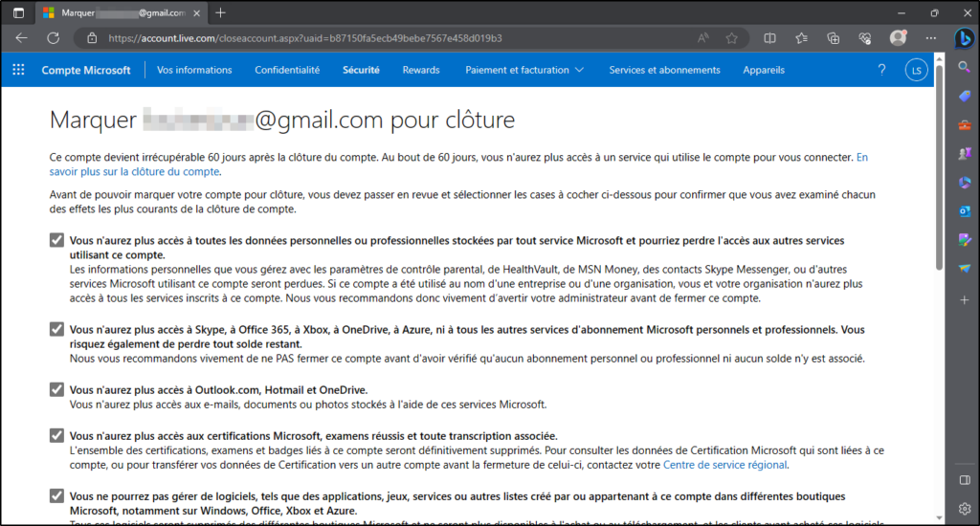The height and width of the screenshot is (526, 980).
Task: Open the sidebar Shopping tag icon
Action: (x=965, y=96)
